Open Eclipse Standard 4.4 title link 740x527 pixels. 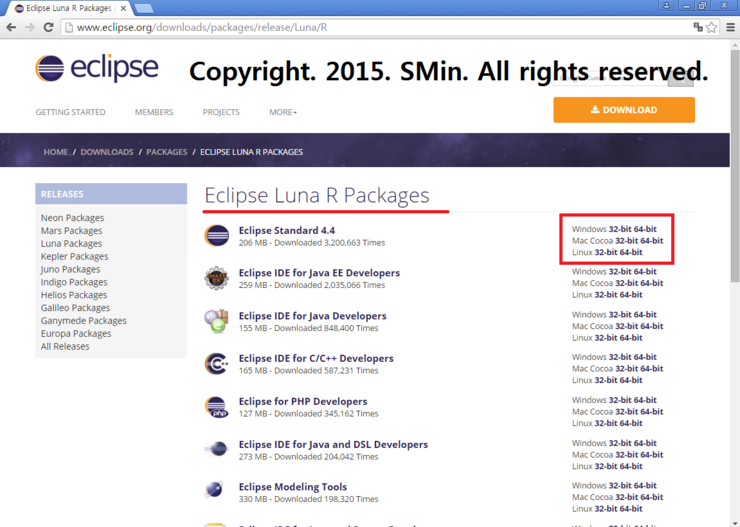coord(286,230)
